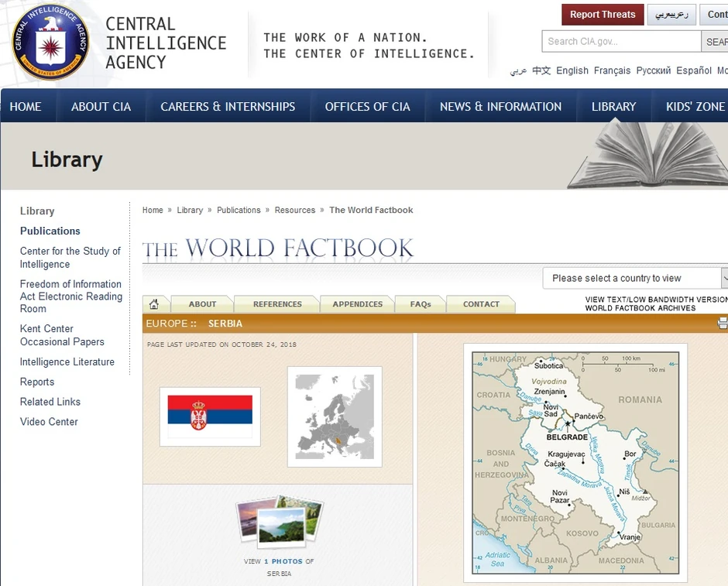Viewport: 728px width, 586px height.
Task: Click inside the Search CIA.gov field
Action: click(620, 42)
